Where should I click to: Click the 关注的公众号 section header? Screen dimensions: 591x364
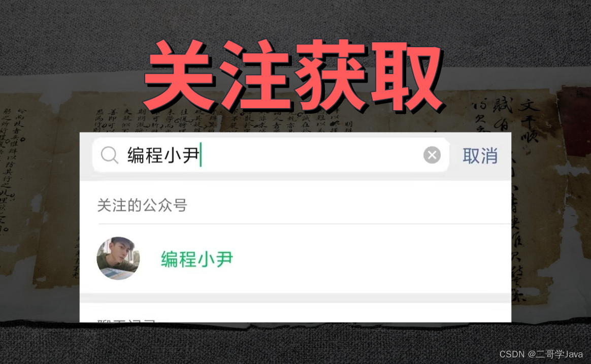[x=142, y=206]
